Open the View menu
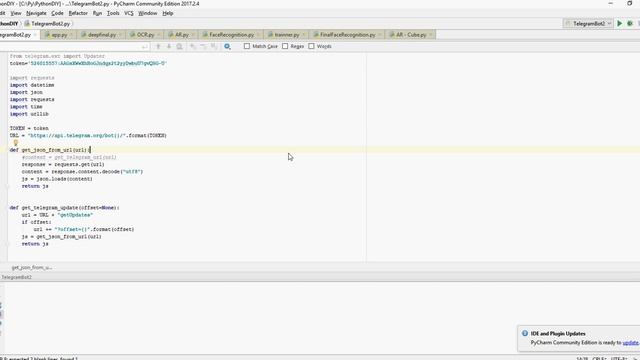This screenshot has width=640, height=360. [16, 13]
